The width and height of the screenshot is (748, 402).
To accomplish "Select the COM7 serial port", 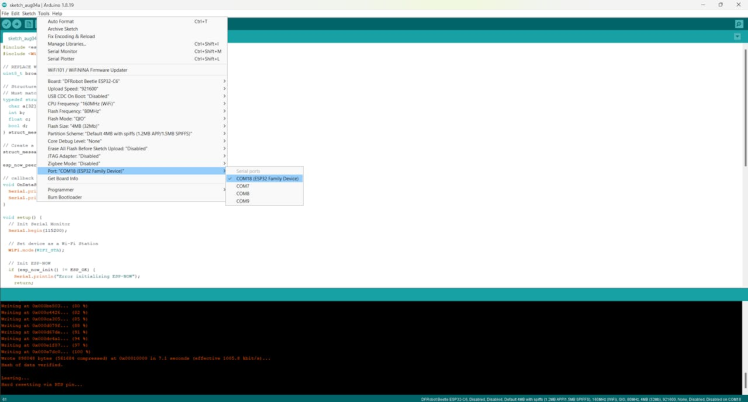I will [x=264, y=186].
